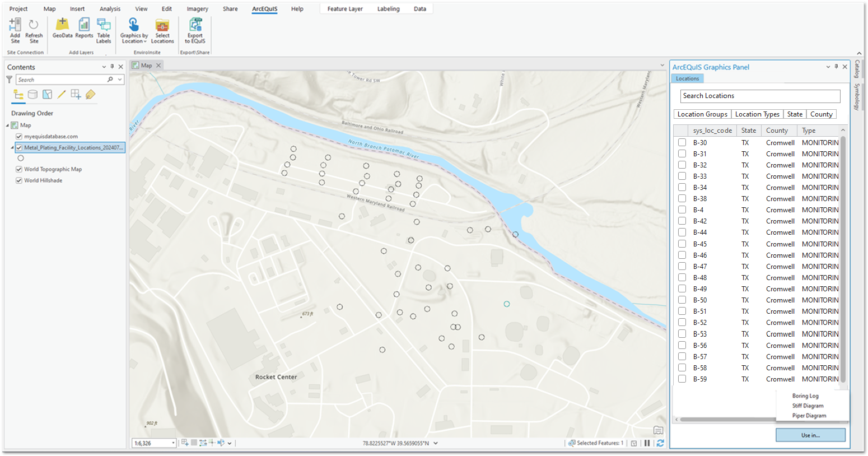Viewport: 868px width, 456px height.
Task: Open the Feature Layer contextual tab
Action: [x=345, y=9]
